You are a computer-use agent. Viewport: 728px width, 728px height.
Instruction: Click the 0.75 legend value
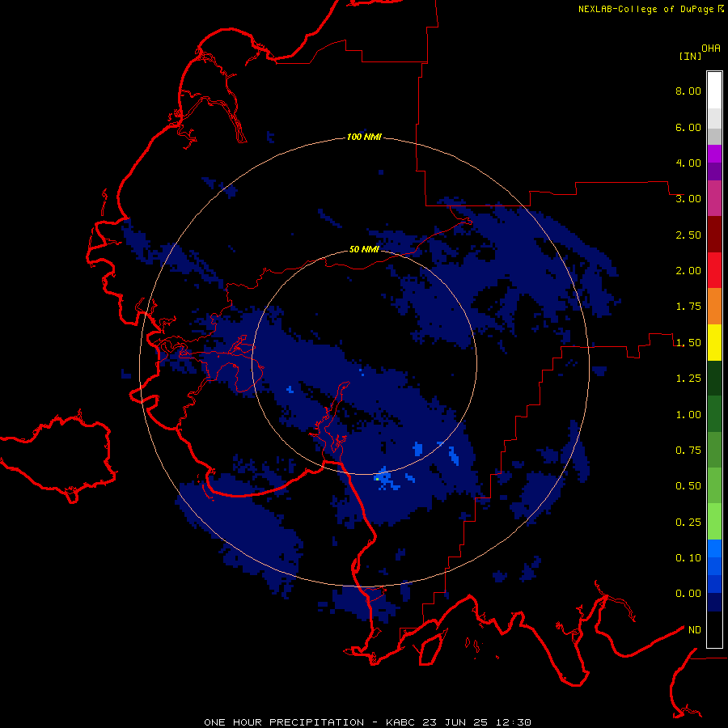pyautogui.click(x=688, y=451)
